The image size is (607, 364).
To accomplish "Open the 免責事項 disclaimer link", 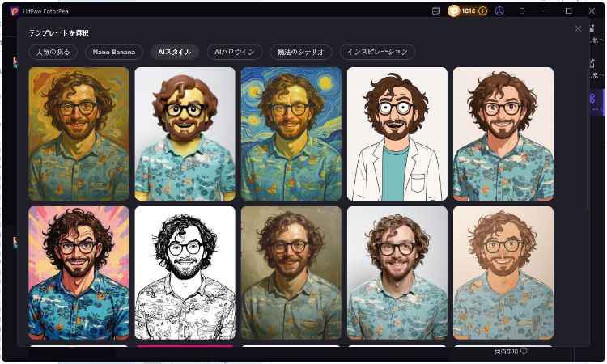I will 506,352.
